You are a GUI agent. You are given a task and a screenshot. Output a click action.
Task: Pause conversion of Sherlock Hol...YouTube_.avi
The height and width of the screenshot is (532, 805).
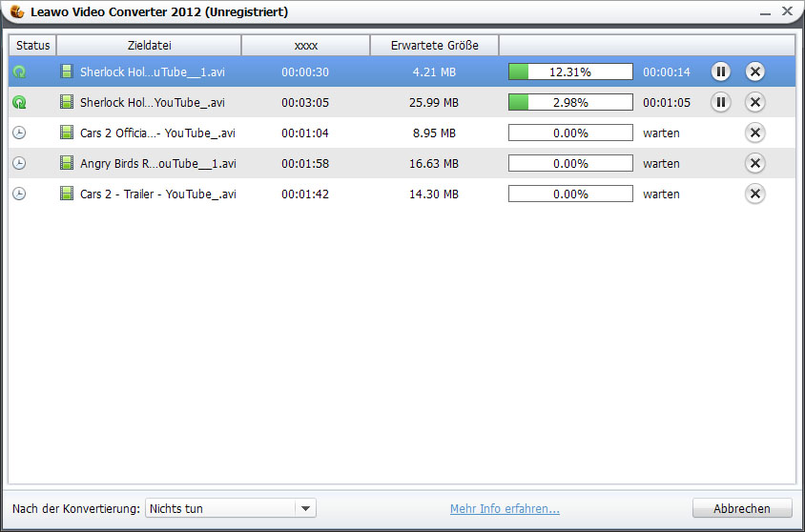[x=720, y=102]
